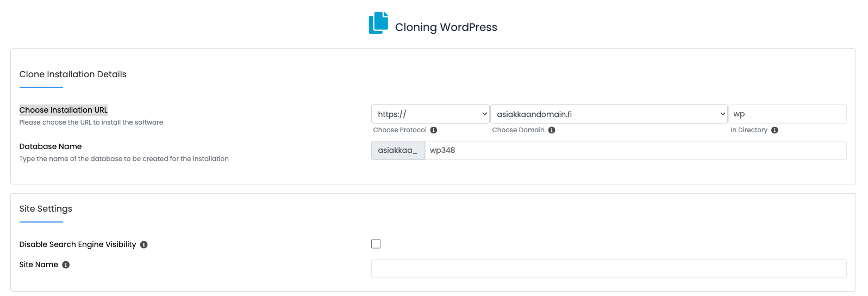868x296 pixels.
Task: Open the asiakkaandomain.fi domain dropdown
Action: [x=609, y=114]
